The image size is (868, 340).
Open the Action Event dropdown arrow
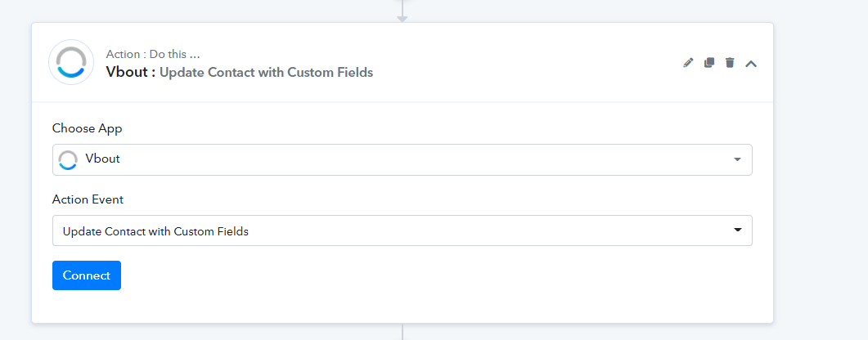point(737,230)
